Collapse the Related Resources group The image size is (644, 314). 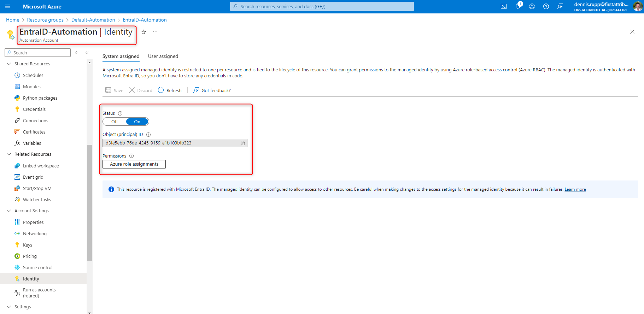tap(9, 154)
